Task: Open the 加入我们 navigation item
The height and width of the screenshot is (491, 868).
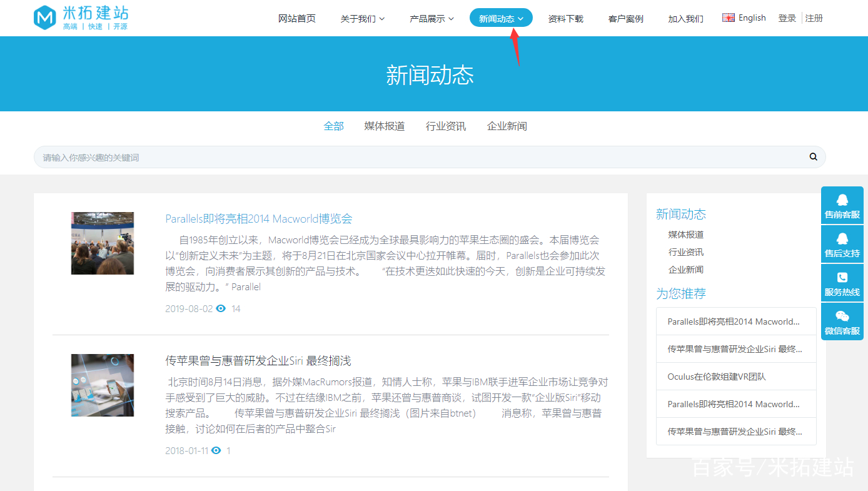Action: [x=685, y=19]
